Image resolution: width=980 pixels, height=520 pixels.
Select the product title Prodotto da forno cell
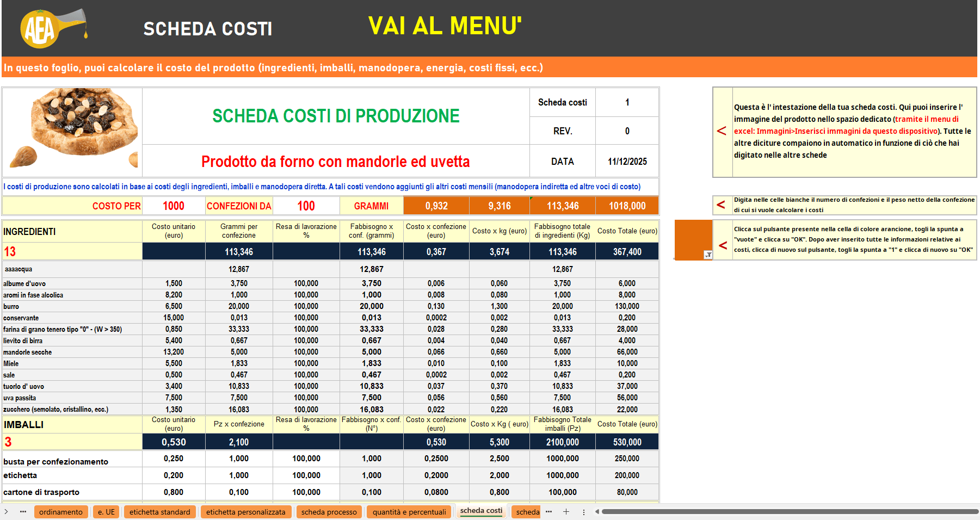[x=336, y=161]
